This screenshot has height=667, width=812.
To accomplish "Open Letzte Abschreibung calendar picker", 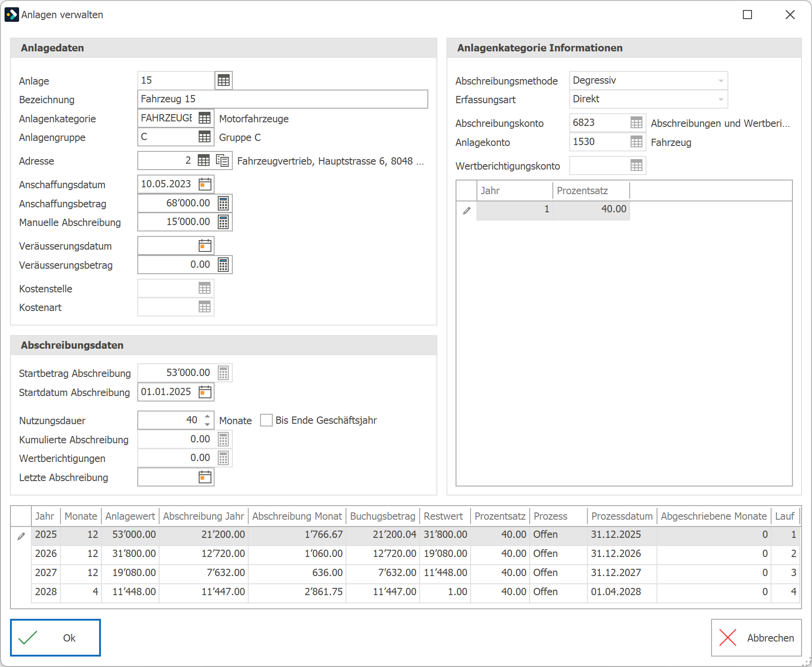I will click(205, 477).
